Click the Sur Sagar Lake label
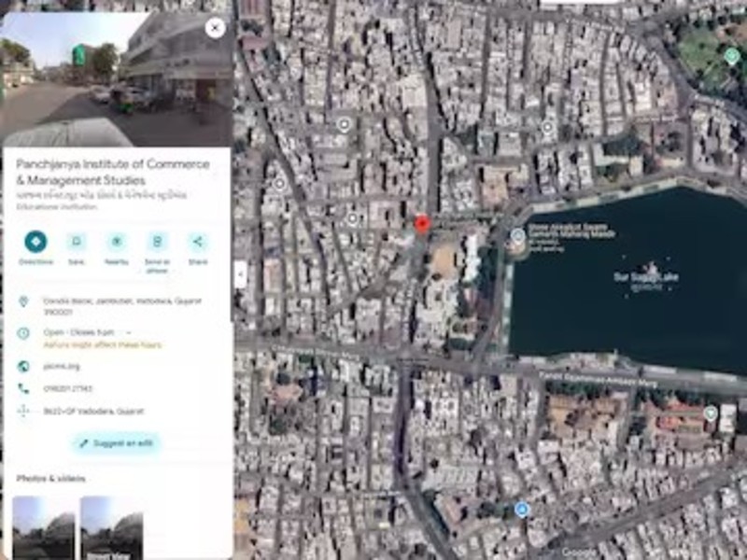The image size is (747, 560). (x=646, y=277)
